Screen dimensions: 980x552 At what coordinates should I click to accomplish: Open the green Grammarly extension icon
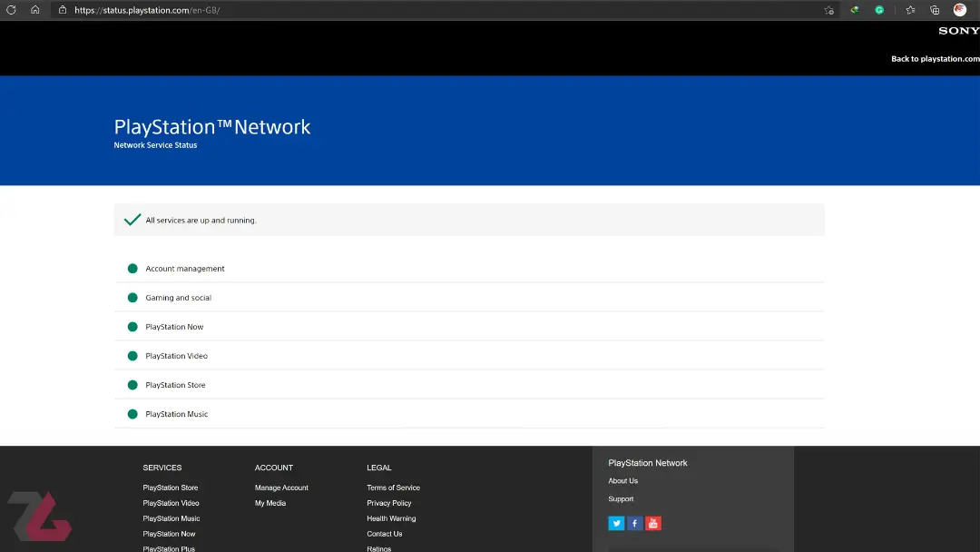[879, 10]
